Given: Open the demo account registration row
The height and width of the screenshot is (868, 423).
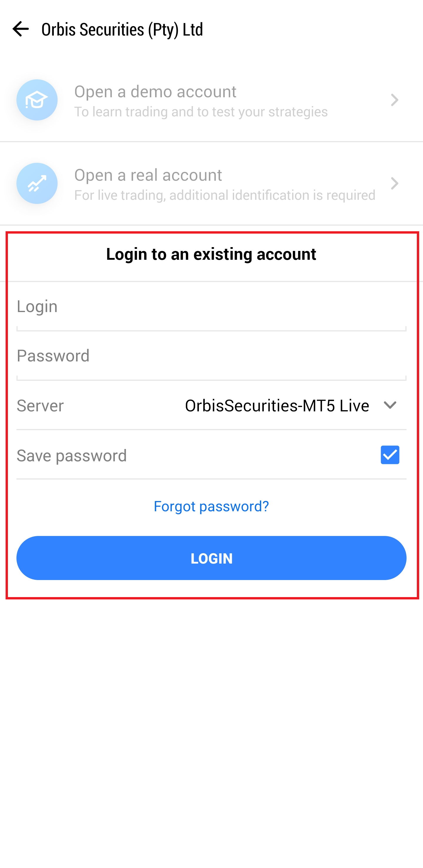Looking at the screenshot, I should (211, 100).
